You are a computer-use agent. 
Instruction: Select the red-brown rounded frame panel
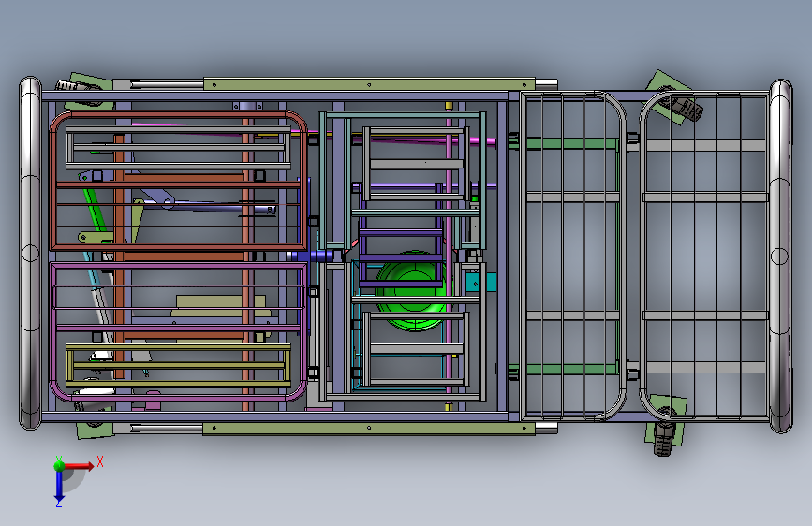coord(179,181)
